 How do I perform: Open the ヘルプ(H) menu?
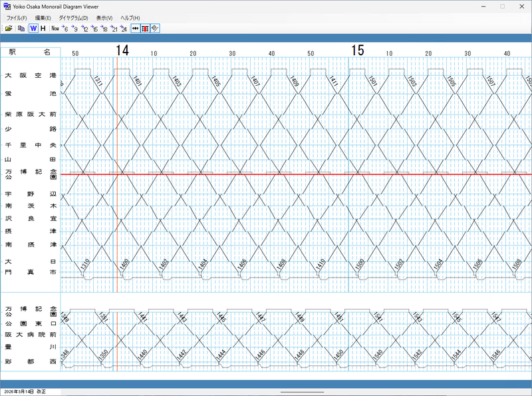tap(130, 17)
